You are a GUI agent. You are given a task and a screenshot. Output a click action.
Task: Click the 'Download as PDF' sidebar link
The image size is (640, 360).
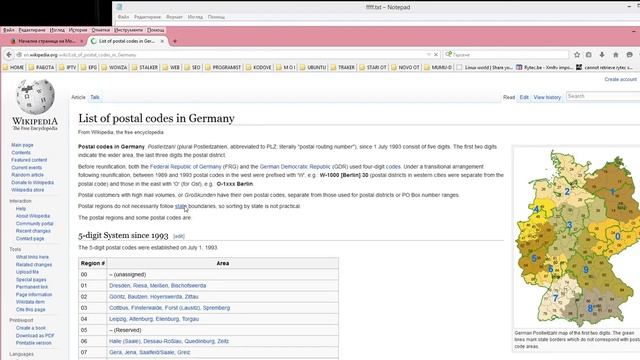pyautogui.click(x=35, y=336)
